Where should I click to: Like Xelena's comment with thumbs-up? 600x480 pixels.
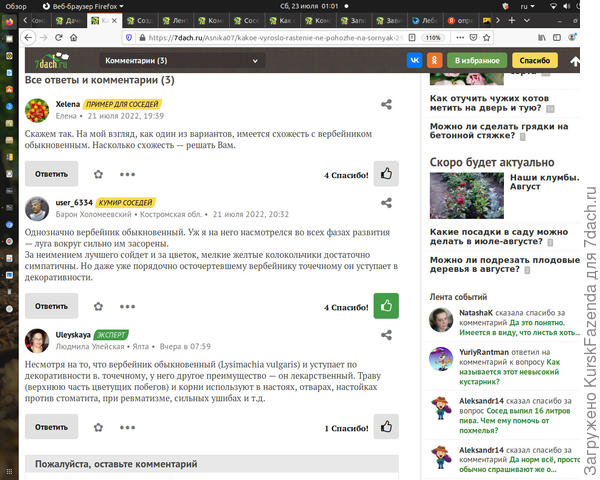pyautogui.click(x=386, y=174)
